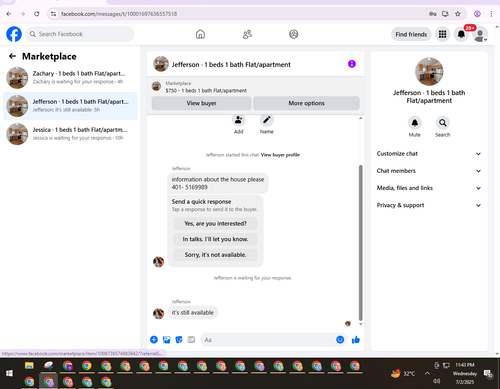Select Jefferson's conversation in the list
Viewport: 500px width, 389px height.
pos(70,106)
